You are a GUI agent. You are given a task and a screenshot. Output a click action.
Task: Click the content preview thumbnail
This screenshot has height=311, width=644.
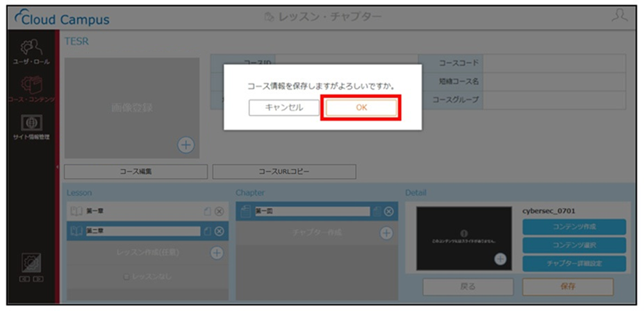[464, 238]
